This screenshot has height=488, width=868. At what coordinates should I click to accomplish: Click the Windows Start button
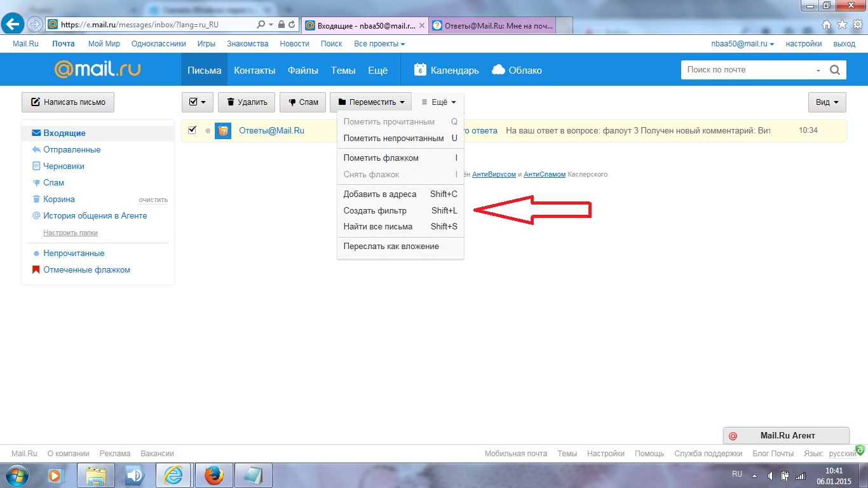coord(18,475)
